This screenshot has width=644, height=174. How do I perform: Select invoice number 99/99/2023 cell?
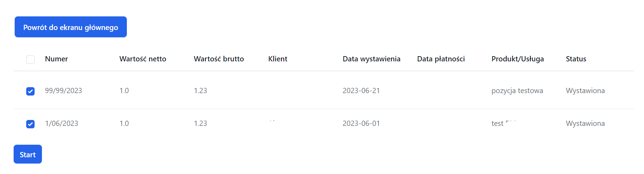64,91
